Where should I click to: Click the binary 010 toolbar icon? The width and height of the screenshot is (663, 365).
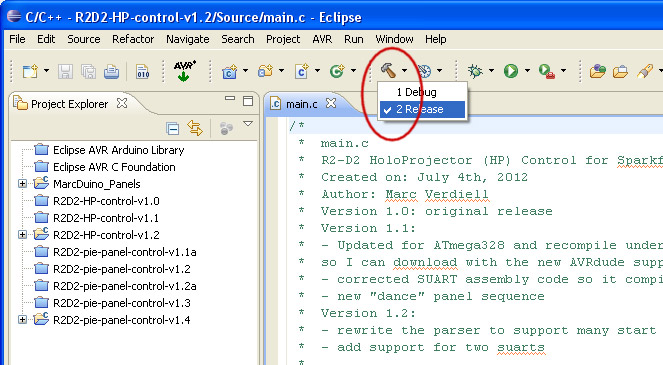[142, 71]
